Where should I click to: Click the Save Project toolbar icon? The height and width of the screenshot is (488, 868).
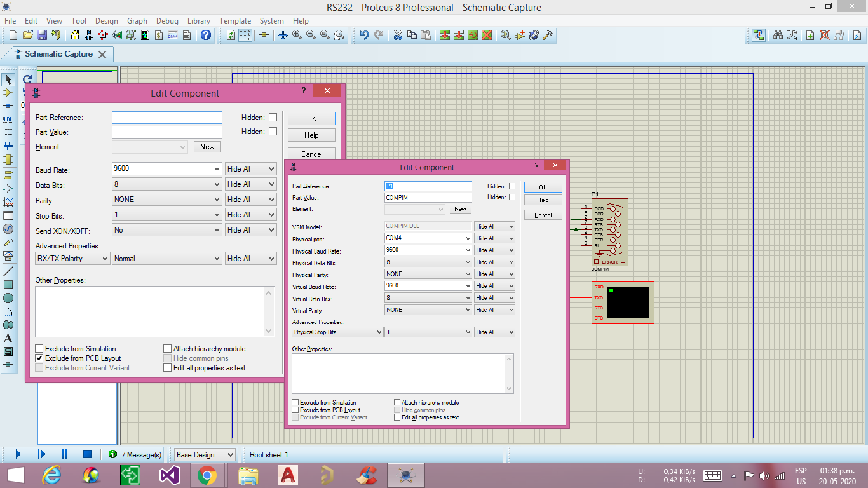click(x=42, y=35)
